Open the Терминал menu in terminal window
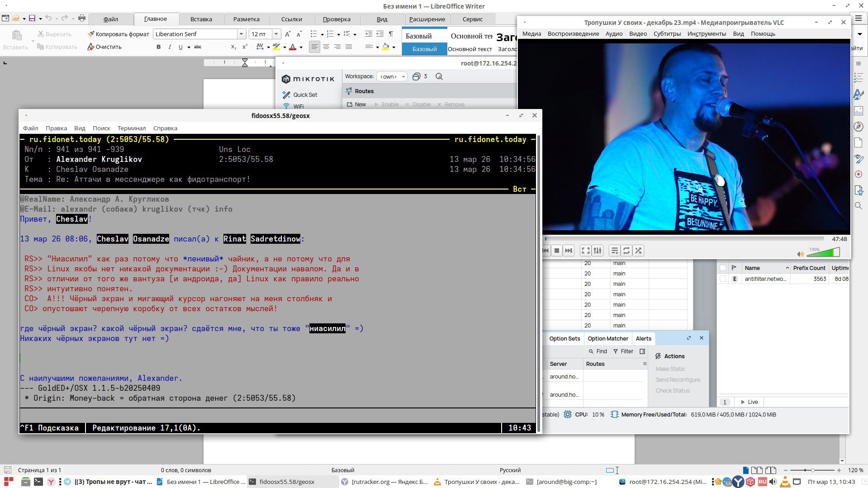Image resolution: width=868 pixels, height=488 pixels. point(131,128)
